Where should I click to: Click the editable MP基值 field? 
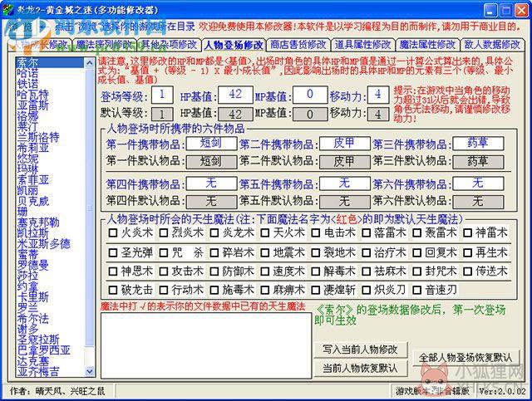310,95
